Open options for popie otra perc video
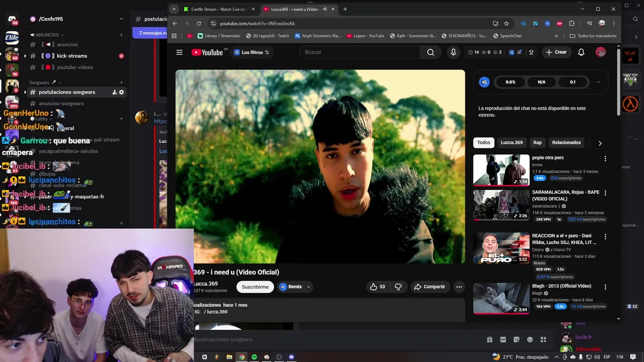 tap(605, 158)
